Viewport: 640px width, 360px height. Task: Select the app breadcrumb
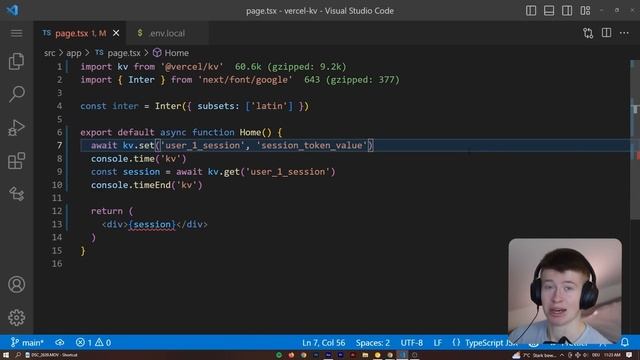[74, 53]
